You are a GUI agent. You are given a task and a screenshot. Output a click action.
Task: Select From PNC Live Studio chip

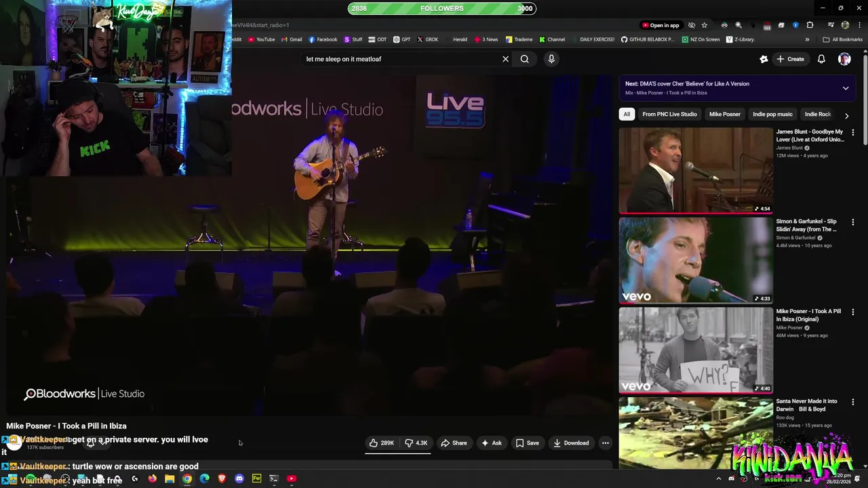coord(669,114)
